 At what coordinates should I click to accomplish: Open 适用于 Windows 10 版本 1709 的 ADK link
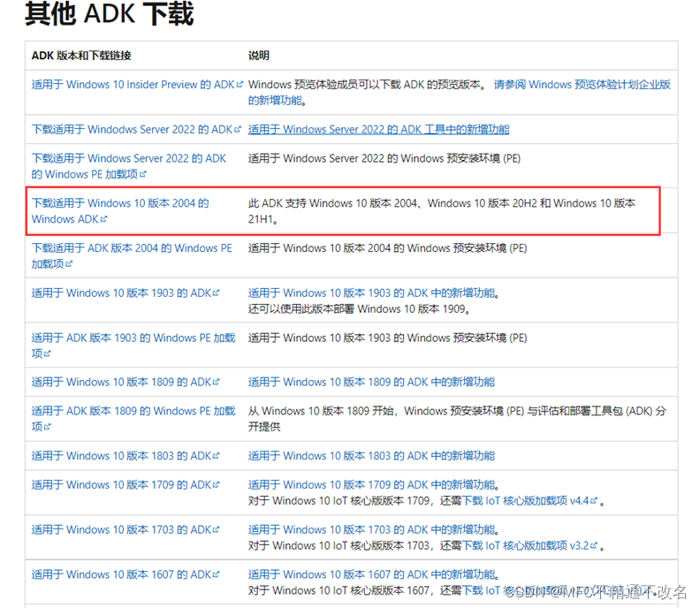coord(126,485)
